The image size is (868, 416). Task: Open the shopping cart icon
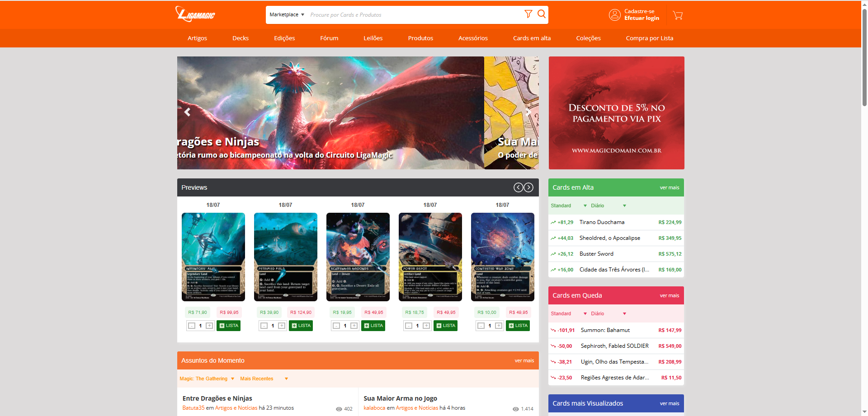[x=677, y=15]
